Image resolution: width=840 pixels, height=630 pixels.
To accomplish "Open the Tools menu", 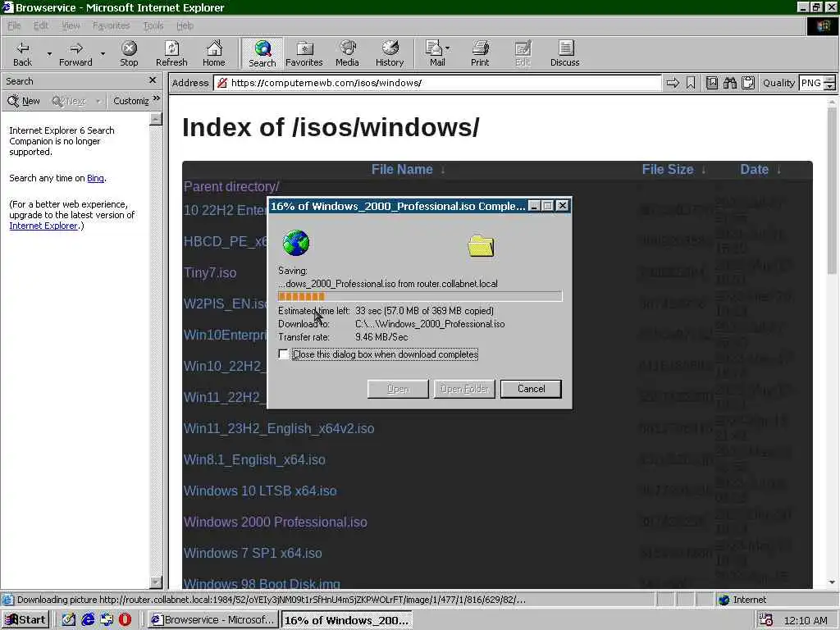I will [x=153, y=25].
